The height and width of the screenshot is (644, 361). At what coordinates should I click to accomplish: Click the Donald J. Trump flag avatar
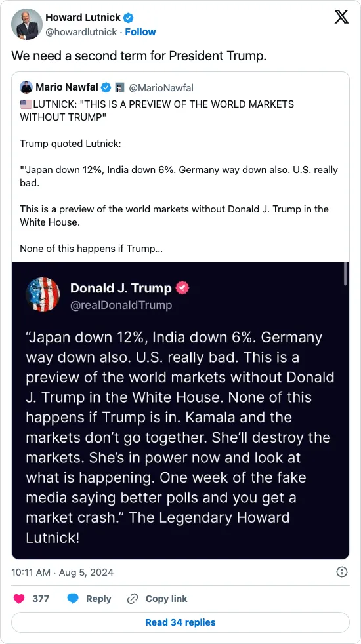(43, 294)
